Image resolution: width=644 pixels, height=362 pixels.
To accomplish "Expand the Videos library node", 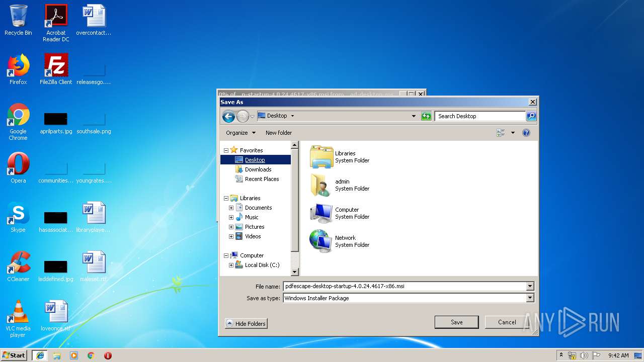I will tap(231, 236).
